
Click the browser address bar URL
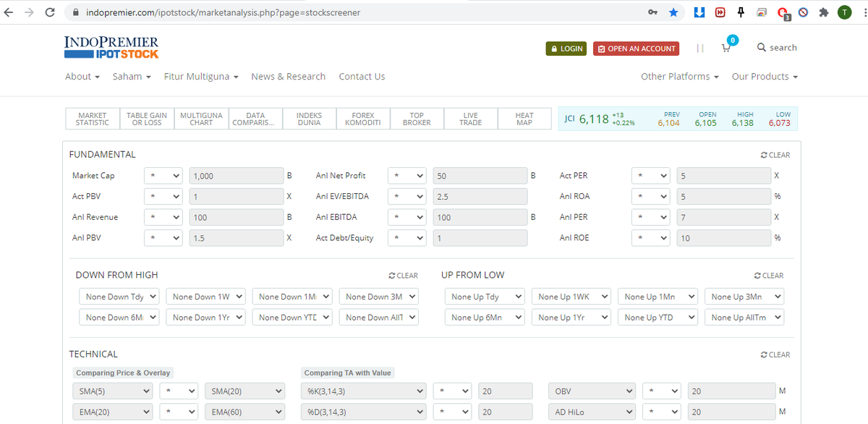tap(223, 12)
